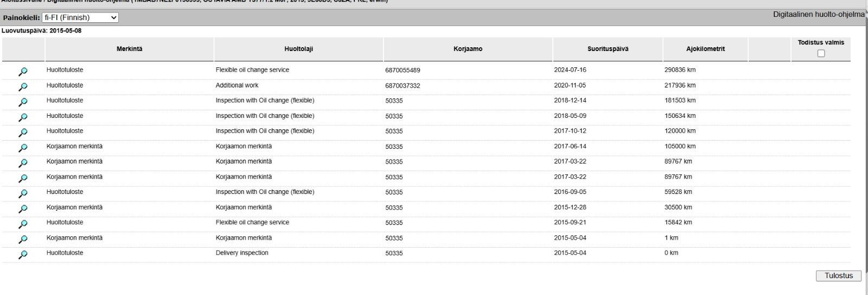868x295 pixels.
Task: View details of Additional work entry
Action: coord(23,87)
